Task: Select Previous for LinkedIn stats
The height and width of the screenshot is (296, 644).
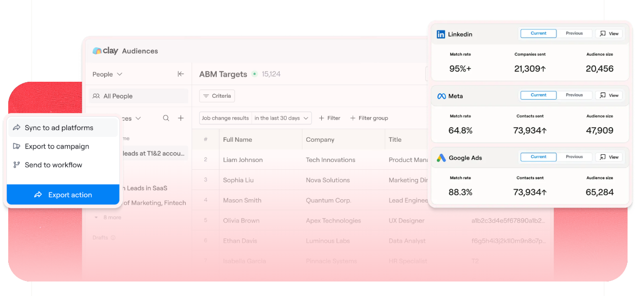Action: pos(574,33)
